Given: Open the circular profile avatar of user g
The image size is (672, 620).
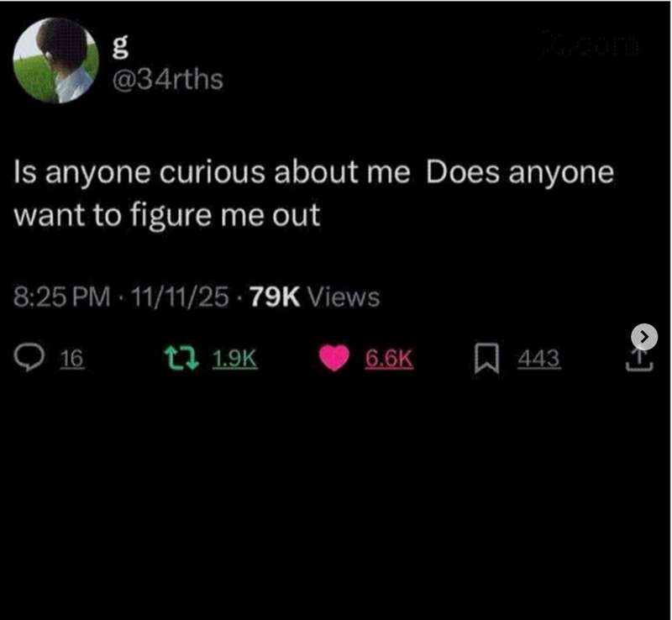Looking at the screenshot, I should pyautogui.click(x=55, y=60).
